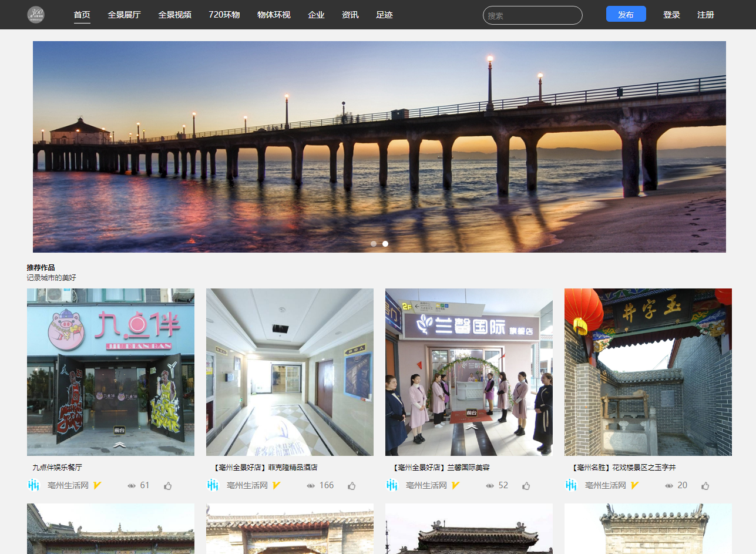Like the 兰馨国际美容 card with thumbs-up

[526, 486]
